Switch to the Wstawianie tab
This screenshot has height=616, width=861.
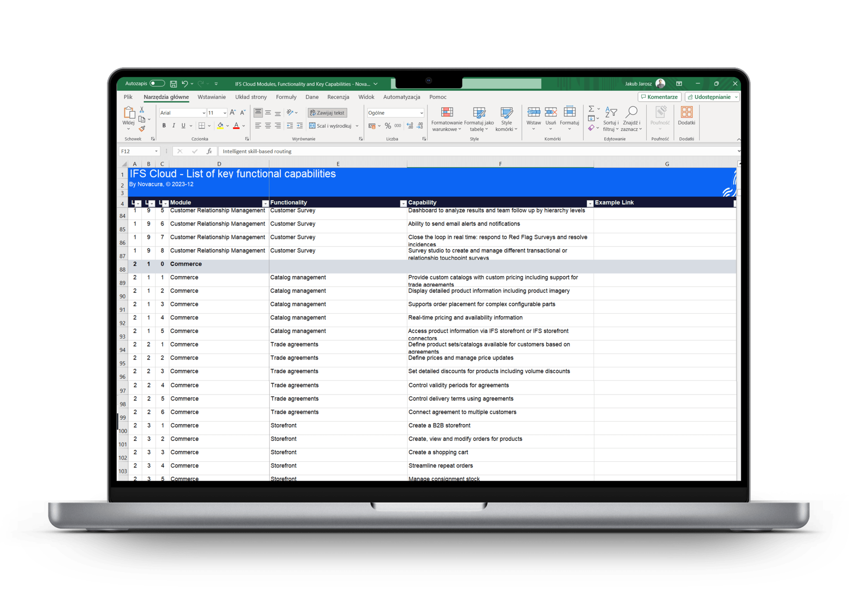[211, 97]
